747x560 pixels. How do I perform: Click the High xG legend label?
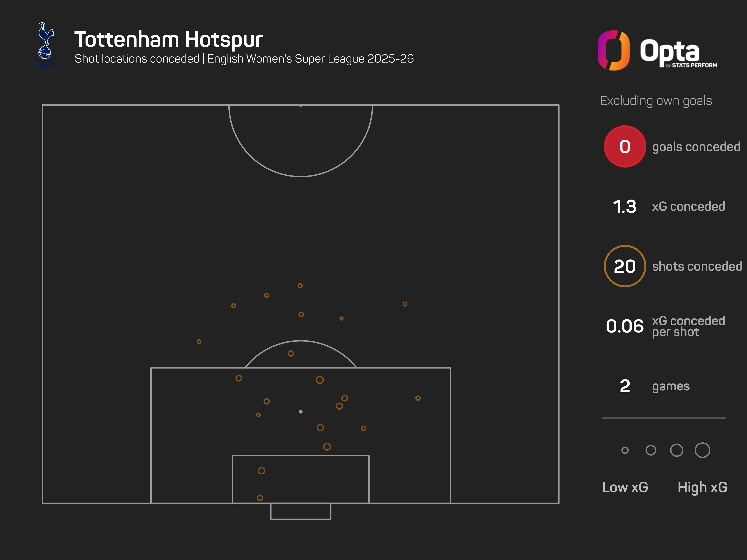[x=702, y=487]
